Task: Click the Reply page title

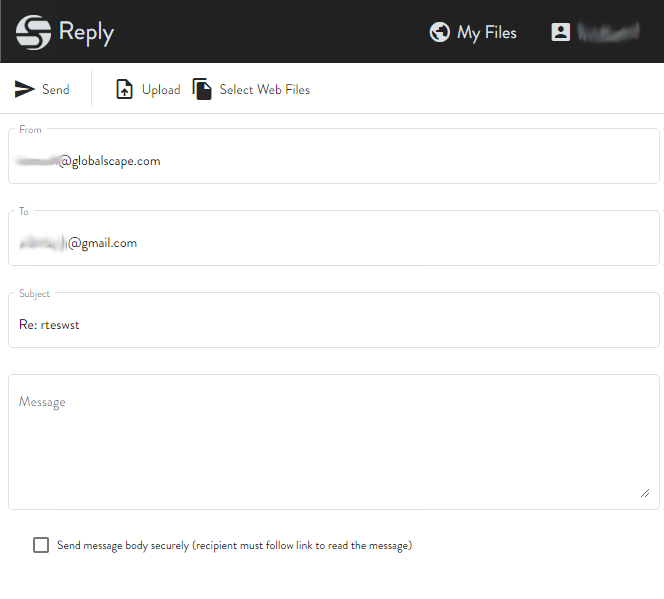Action: coord(86,32)
